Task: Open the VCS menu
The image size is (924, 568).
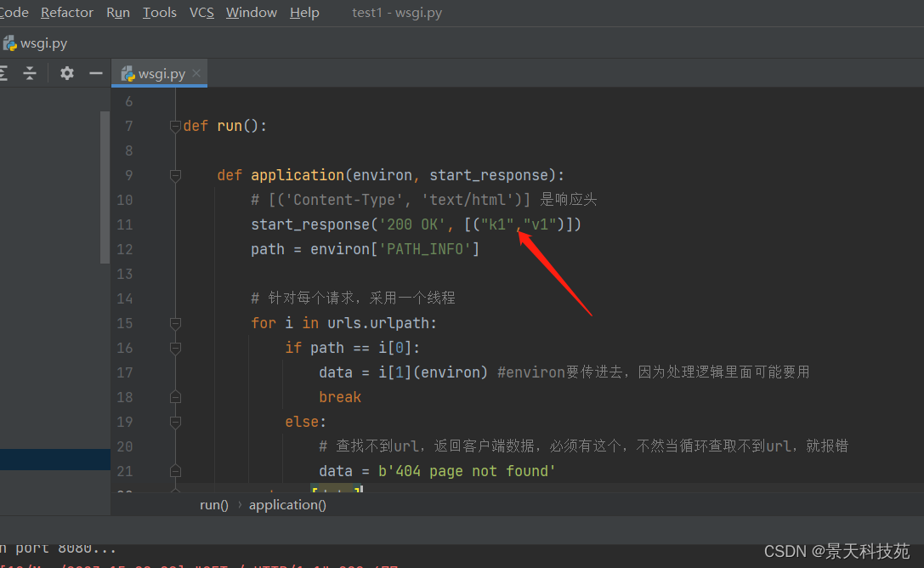Action: [x=201, y=13]
